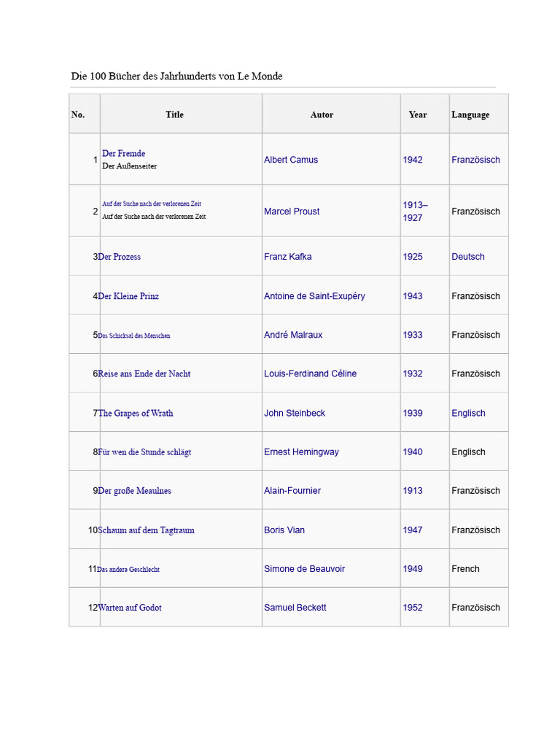This screenshot has height=747, width=560.
Task: Open "The Grapes of Wrath" link
Action: pos(136,413)
